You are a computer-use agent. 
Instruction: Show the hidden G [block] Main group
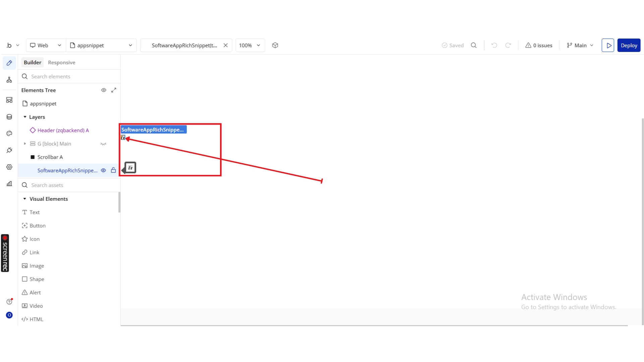(103, 144)
